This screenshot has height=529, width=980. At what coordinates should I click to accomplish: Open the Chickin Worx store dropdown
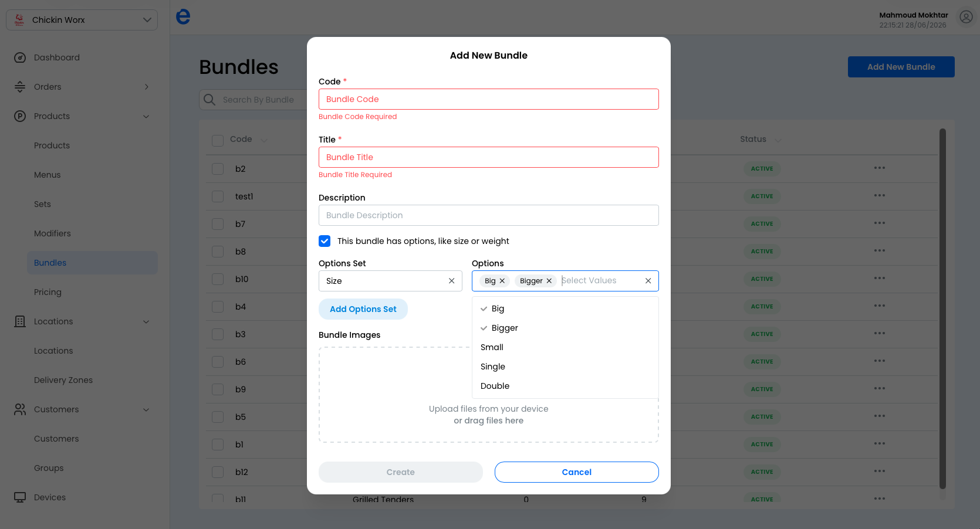[x=82, y=20]
